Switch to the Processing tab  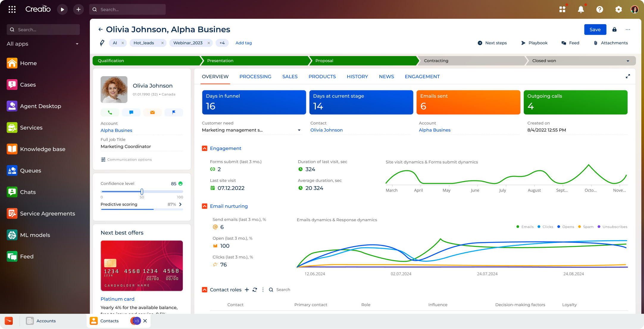[255, 77]
